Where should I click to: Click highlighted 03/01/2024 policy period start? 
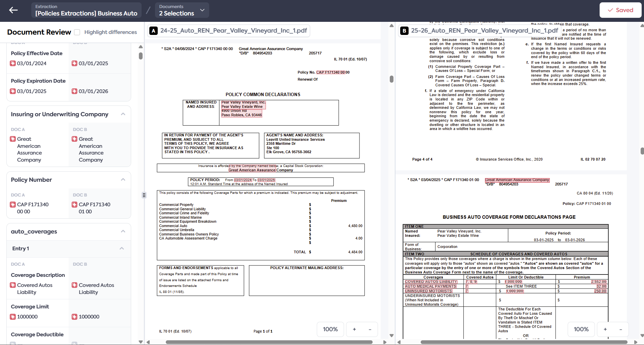pos(243,180)
